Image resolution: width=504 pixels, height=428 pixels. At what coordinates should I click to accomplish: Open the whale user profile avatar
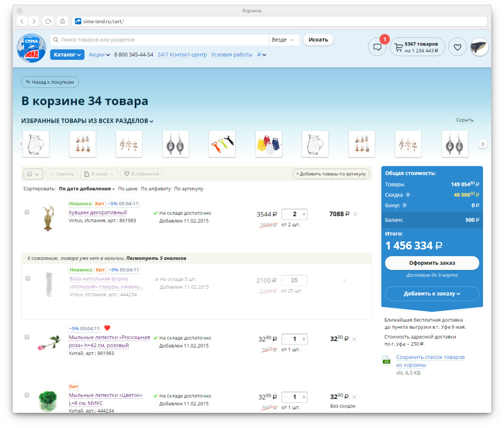(479, 47)
